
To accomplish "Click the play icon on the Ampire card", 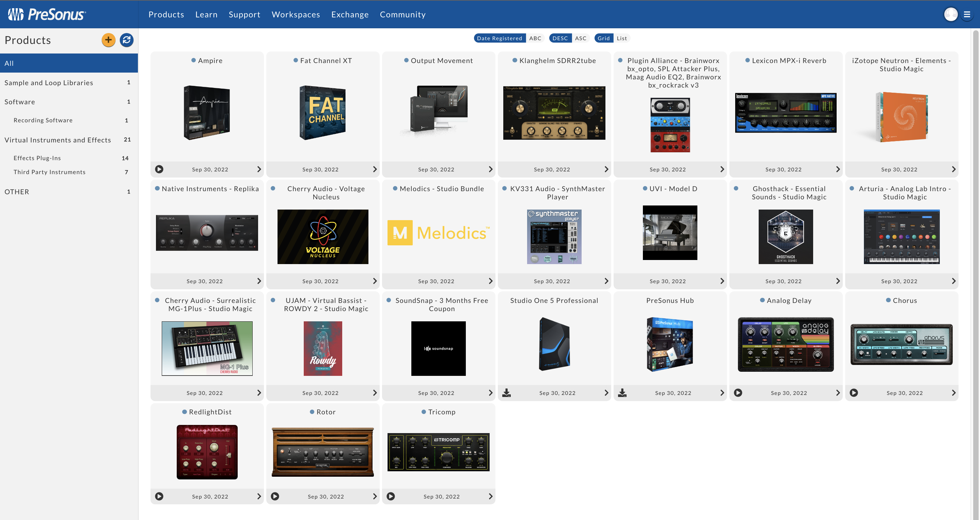I will click(x=159, y=169).
